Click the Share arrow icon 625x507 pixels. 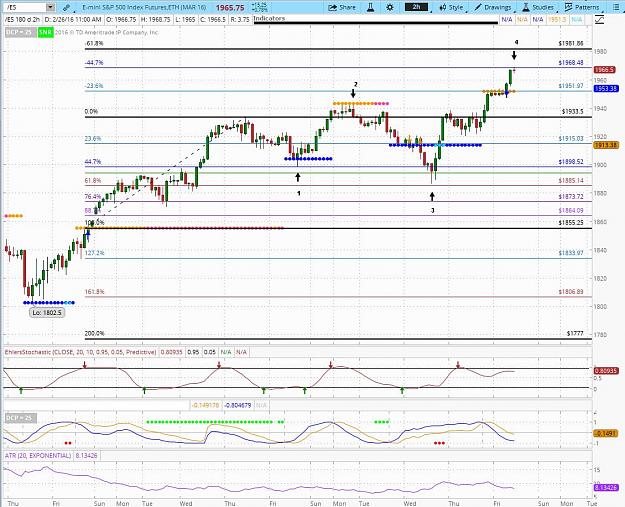tap(333, 7)
